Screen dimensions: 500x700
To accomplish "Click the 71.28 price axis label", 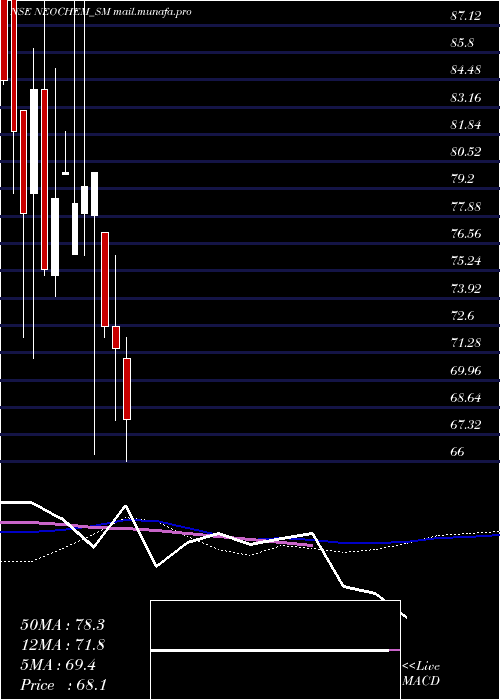I will (x=466, y=343).
